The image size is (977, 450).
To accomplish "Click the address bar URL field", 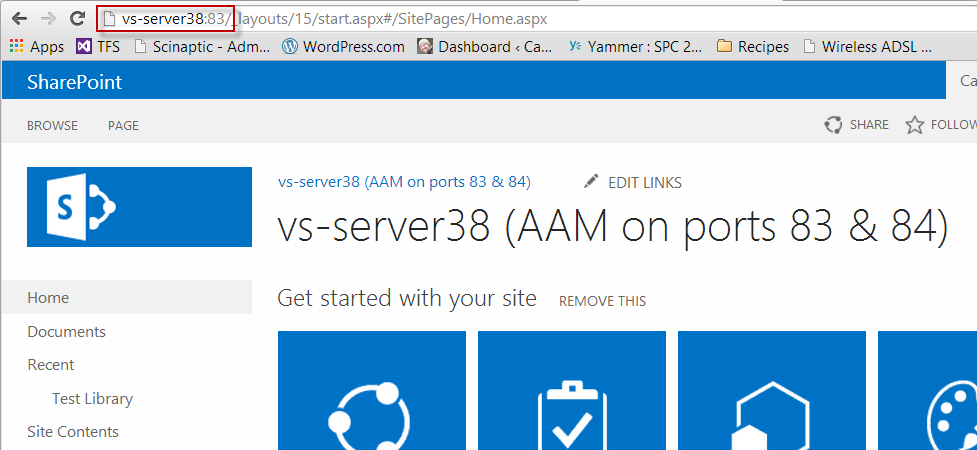I will click(500, 19).
